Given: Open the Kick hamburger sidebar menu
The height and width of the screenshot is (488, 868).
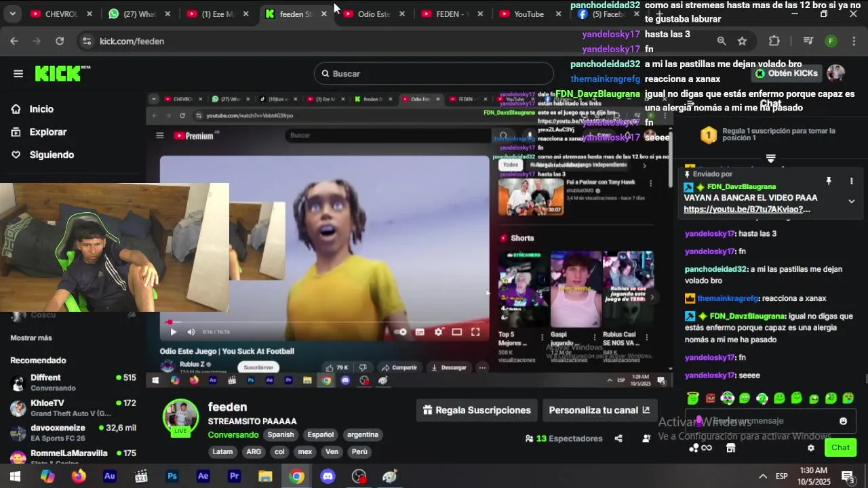Looking at the screenshot, I should (18, 74).
